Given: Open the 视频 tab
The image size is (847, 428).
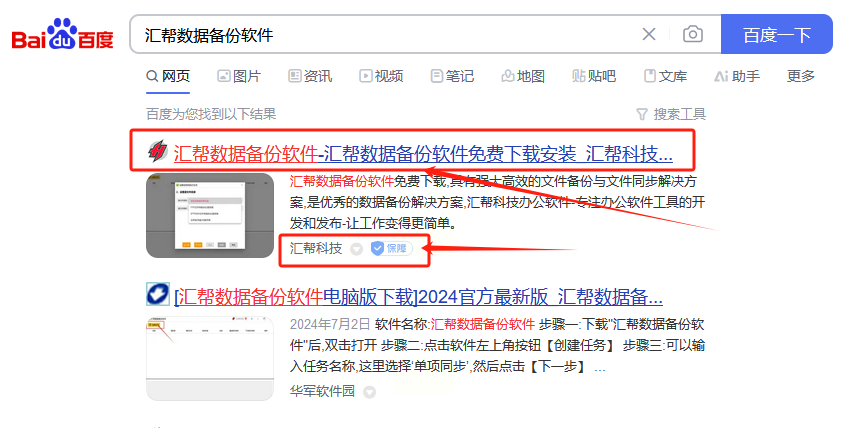Looking at the screenshot, I should point(381,76).
